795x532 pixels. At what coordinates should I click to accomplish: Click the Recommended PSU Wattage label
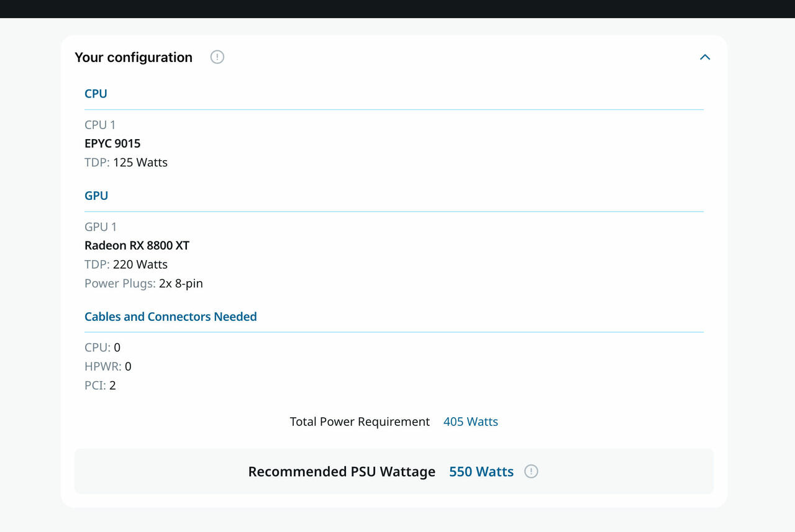[342, 472]
